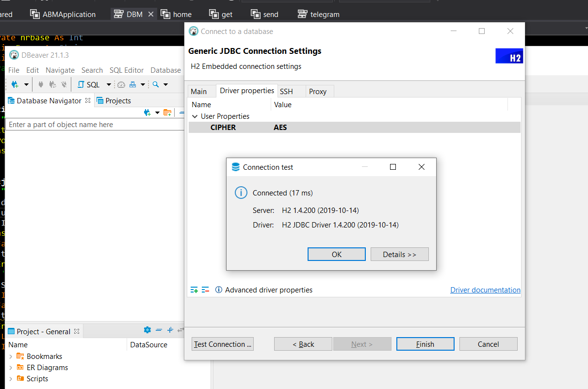Switch to the home editor tab

(177, 14)
